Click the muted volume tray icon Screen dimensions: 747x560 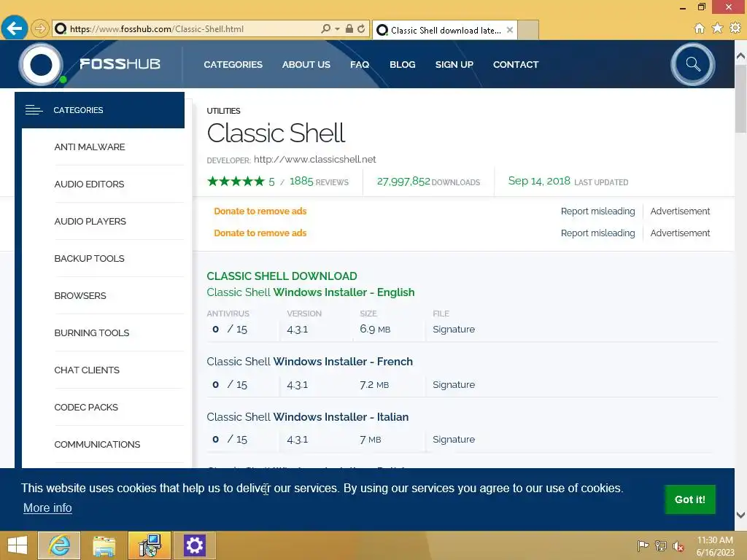[x=678, y=546]
